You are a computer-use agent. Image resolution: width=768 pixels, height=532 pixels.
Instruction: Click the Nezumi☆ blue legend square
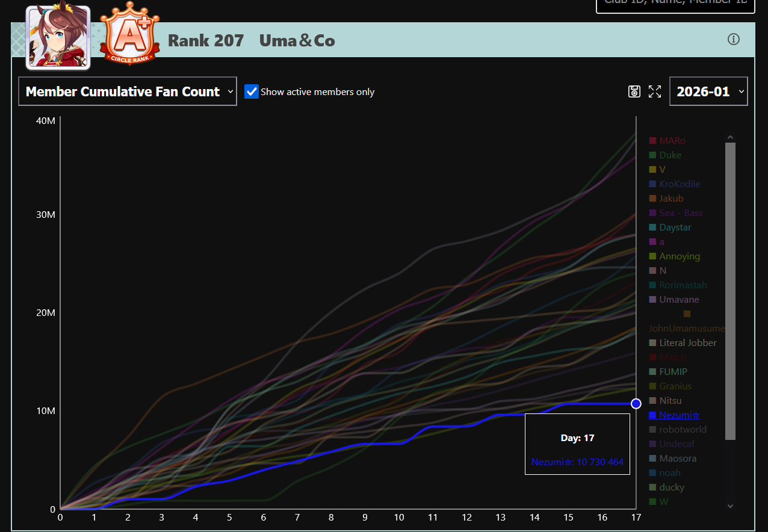[x=652, y=415]
